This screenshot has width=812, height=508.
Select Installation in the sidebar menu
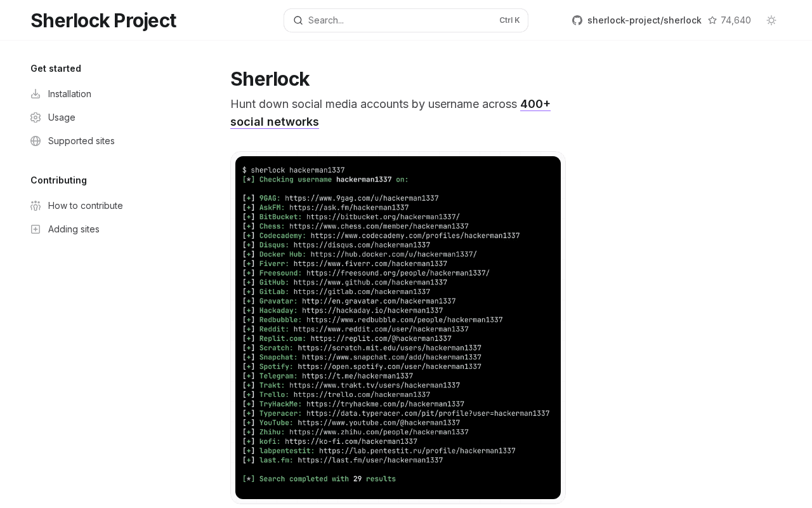tap(69, 93)
